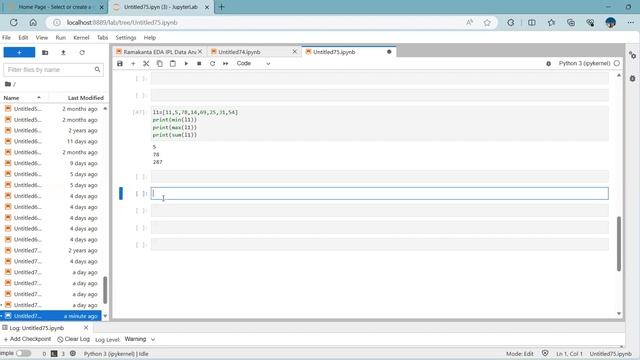Click the Ln 1, Col 1 status indicator
This screenshot has width=640, height=360.
coord(569,354)
